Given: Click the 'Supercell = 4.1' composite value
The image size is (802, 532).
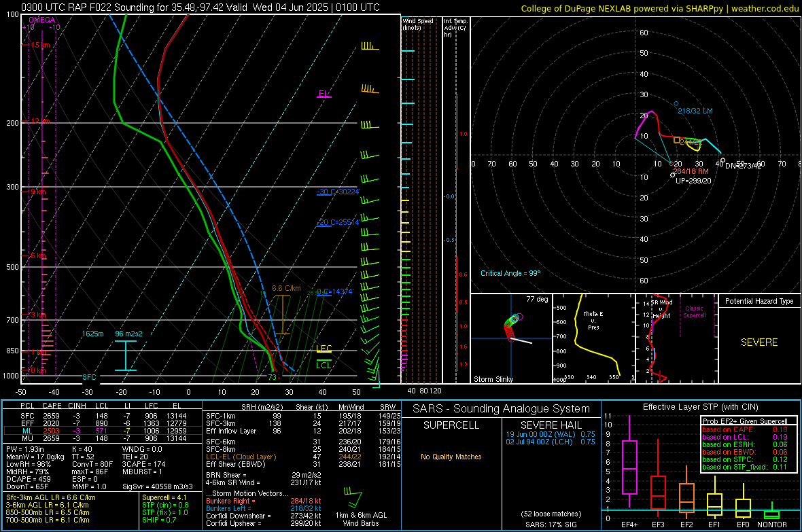Looking at the screenshot, I should [164, 497].
